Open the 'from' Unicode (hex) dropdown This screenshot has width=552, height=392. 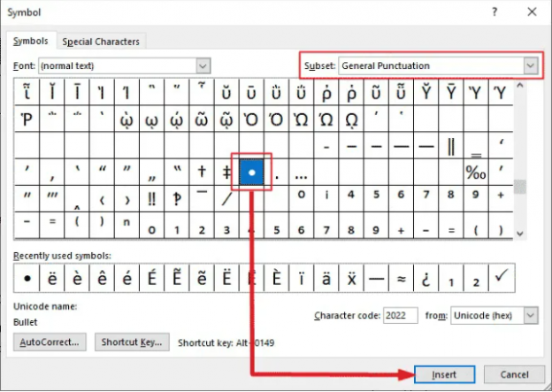coord(530,315)
